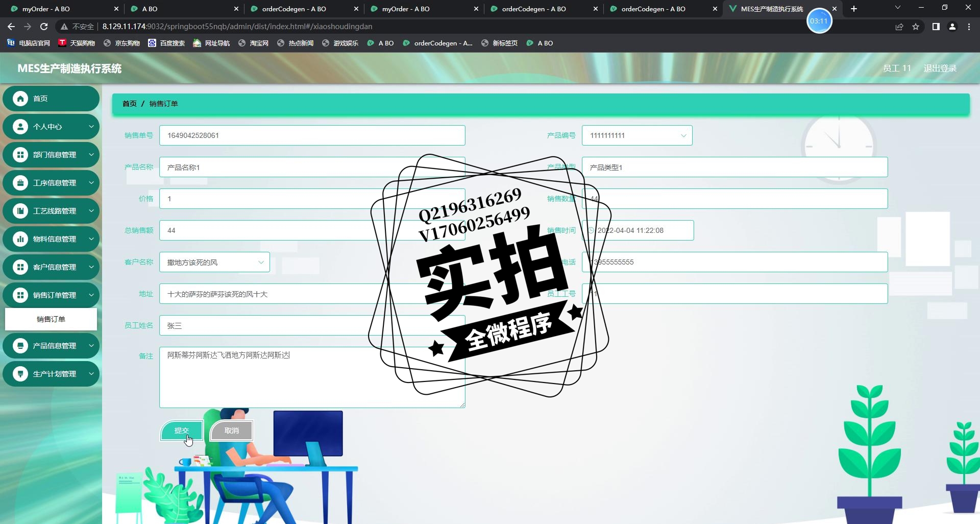Open the 热点新闻 bookmark link

[295, 43]
